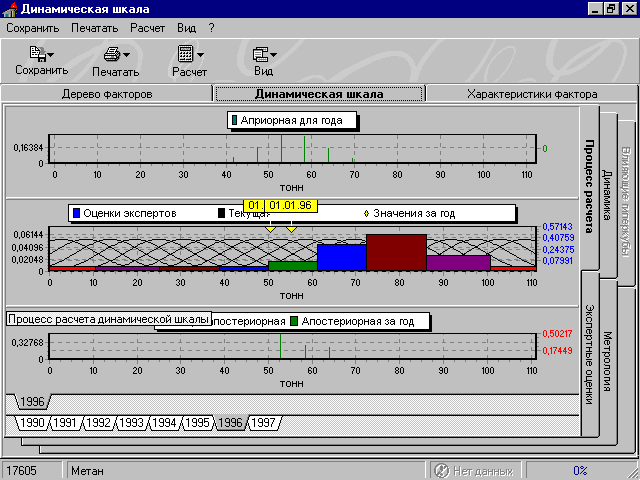
Task: Expand the Вид toolbar dropdown arrow
Action: (273, 55)
